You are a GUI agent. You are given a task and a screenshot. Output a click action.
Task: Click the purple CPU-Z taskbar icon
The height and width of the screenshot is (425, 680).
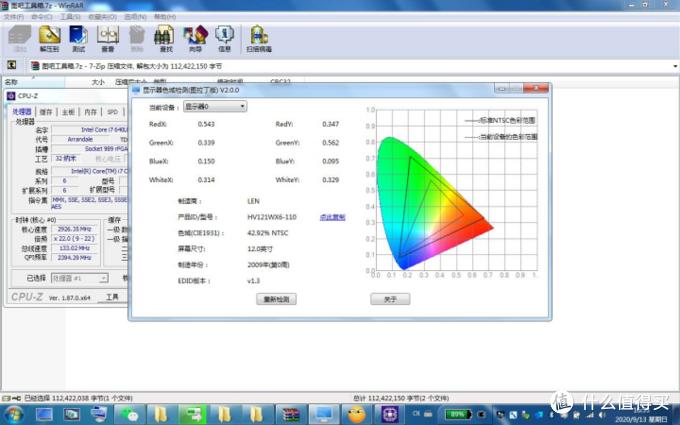click(x=389, y=414)
